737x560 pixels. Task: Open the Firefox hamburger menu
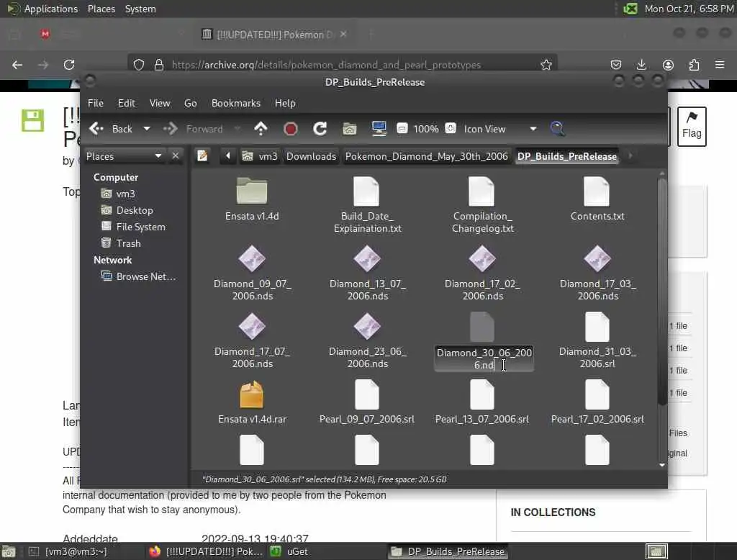(x=720, y=65)
